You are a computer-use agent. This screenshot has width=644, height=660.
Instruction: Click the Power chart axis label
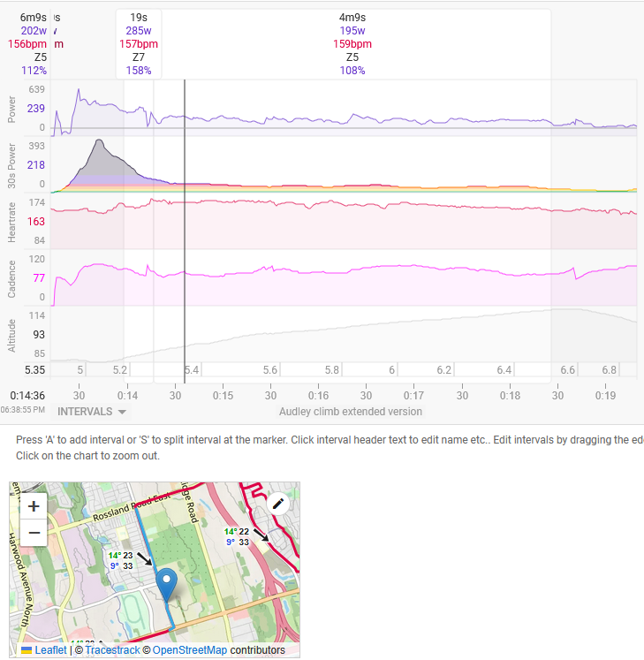[x=11, y=110]
